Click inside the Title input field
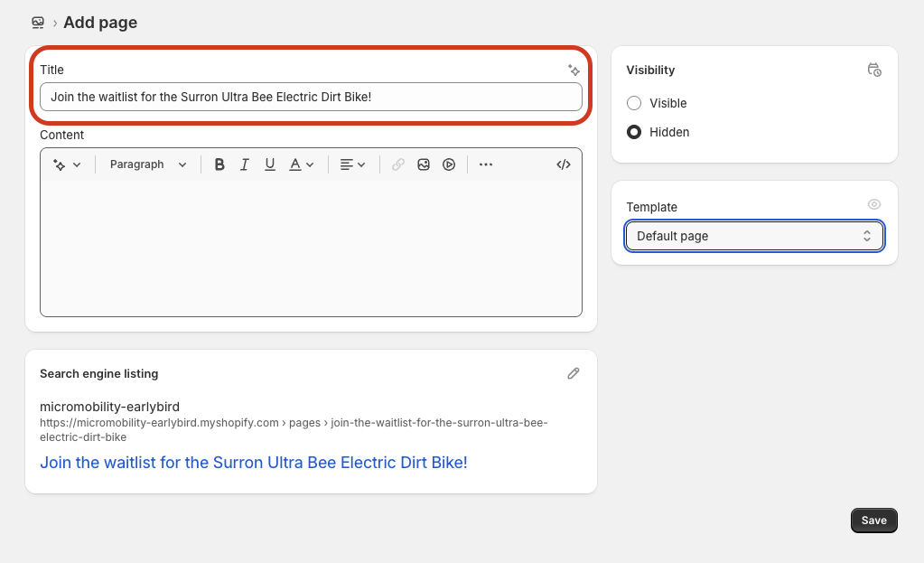 (311, 97)
